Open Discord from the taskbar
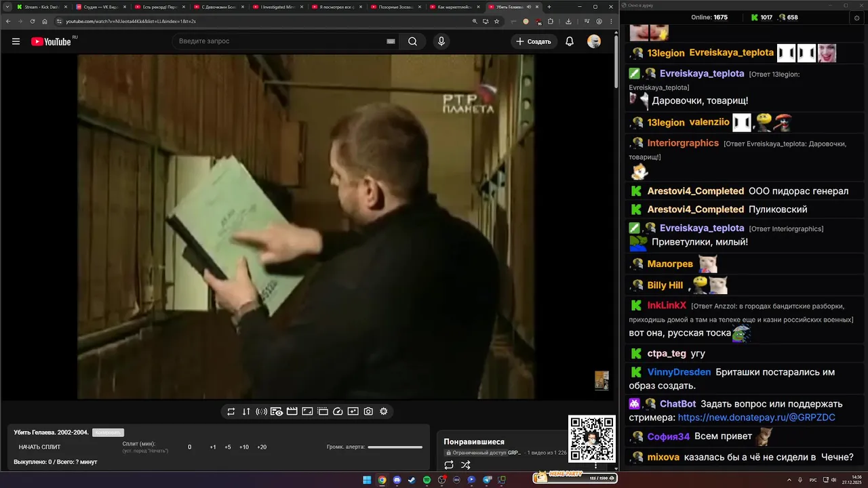The height and width of the screenshot is (488, 868). click(x=397, y=480)
